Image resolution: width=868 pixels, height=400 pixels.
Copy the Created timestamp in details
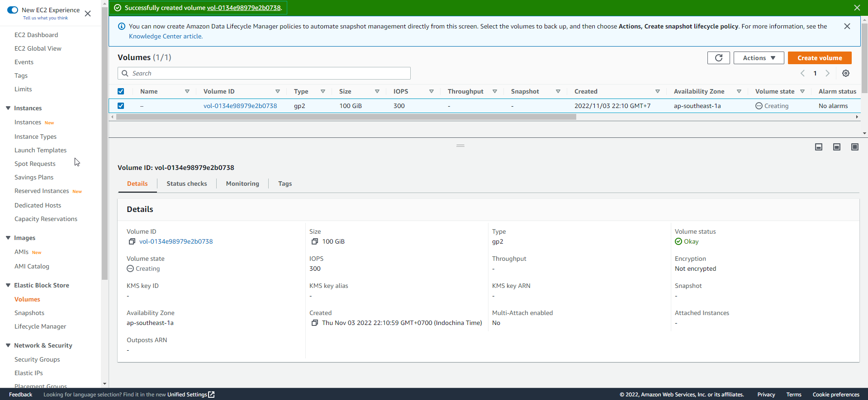click(315, 323)
